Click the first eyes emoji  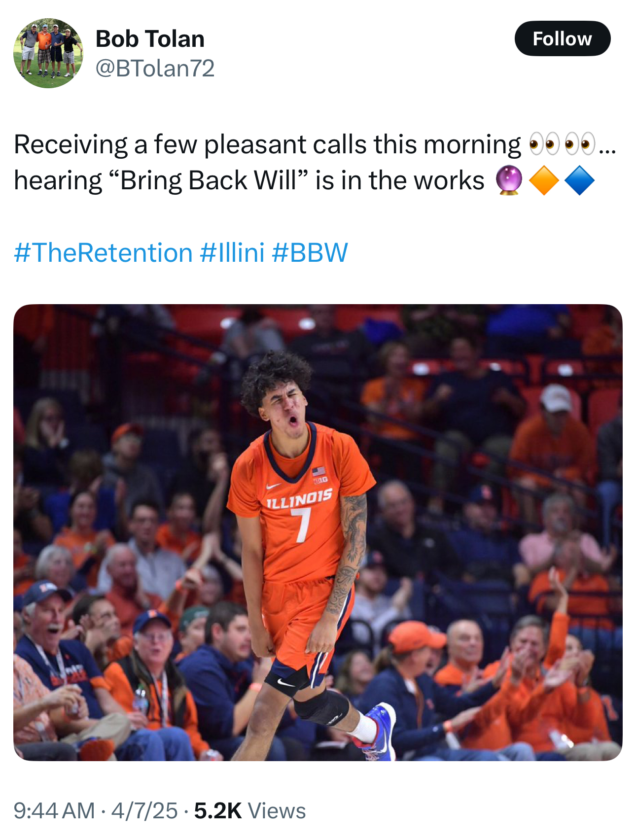pyautogui.click(x=544, y=144)
